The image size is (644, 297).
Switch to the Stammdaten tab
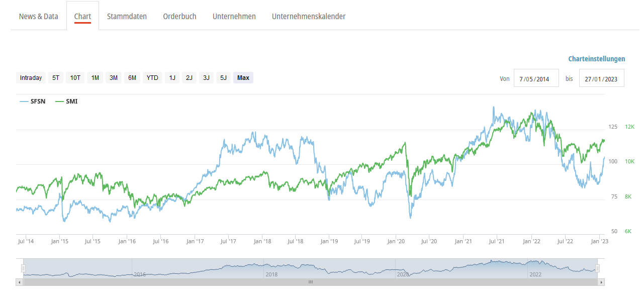click(x=127, y=16)
